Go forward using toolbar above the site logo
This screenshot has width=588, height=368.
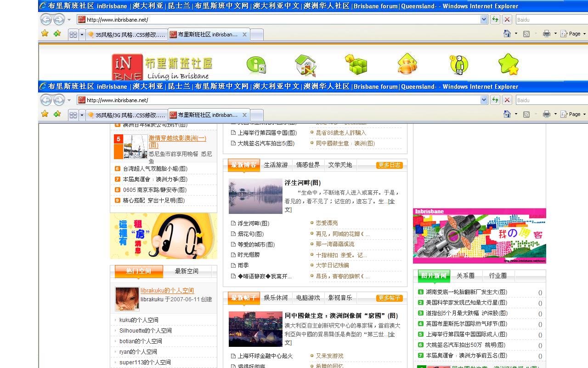(x=59, y=19)
